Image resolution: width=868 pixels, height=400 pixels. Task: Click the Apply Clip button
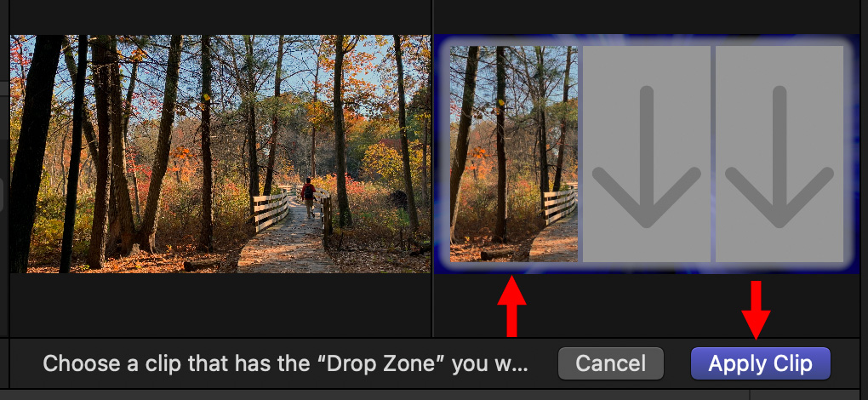click(x=761, y=363)
